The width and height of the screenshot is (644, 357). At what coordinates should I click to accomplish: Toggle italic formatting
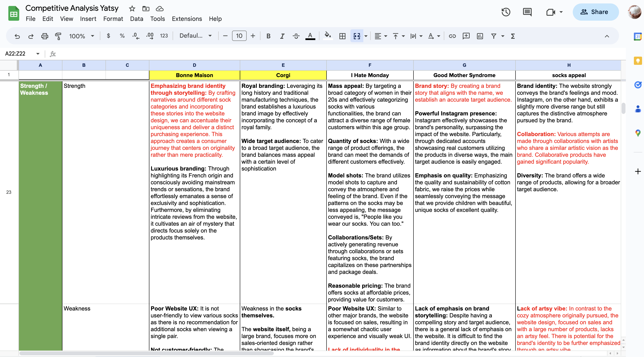(282, 36)
